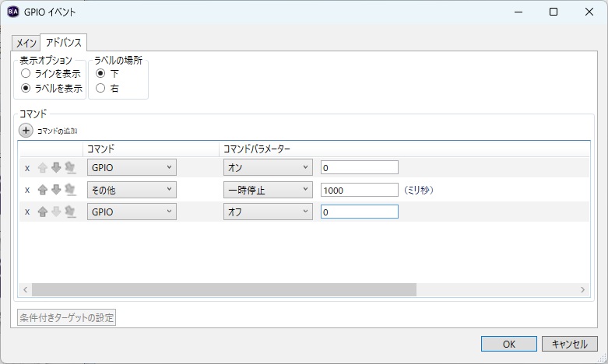Choose 右 for label location

tap(100, 88)
